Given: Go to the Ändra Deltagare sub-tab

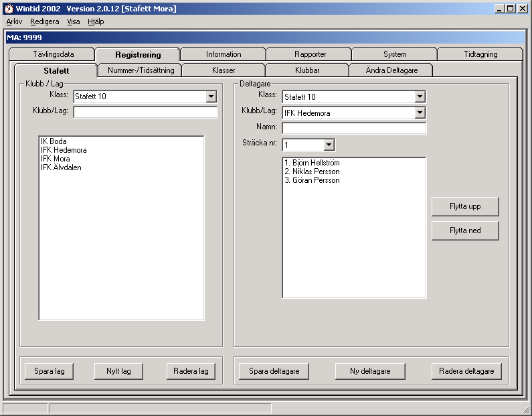Looking at the screenshot, I should click(x=391, y=70).
